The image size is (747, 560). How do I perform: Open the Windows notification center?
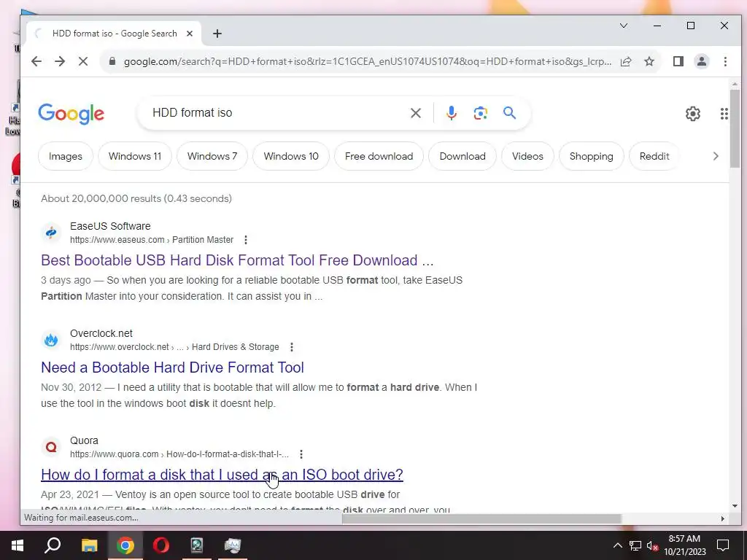(723, 545)
